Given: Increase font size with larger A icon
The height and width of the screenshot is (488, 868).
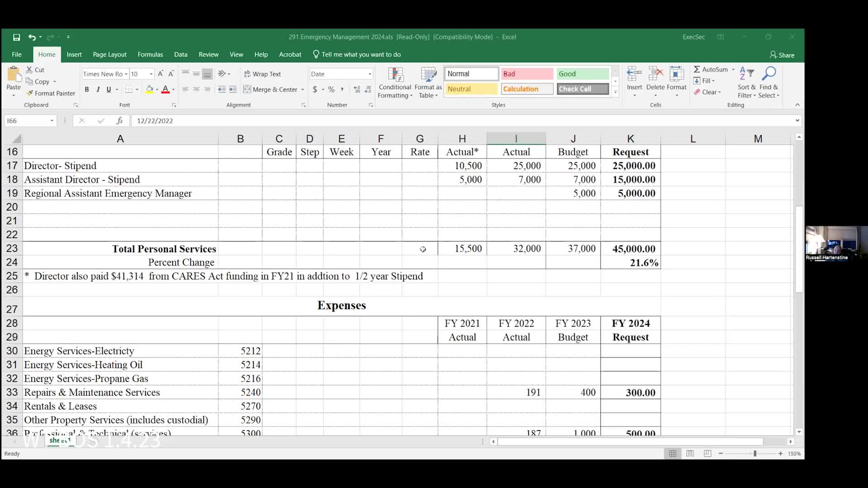Looking at the screenshot, I should point(160,74).
